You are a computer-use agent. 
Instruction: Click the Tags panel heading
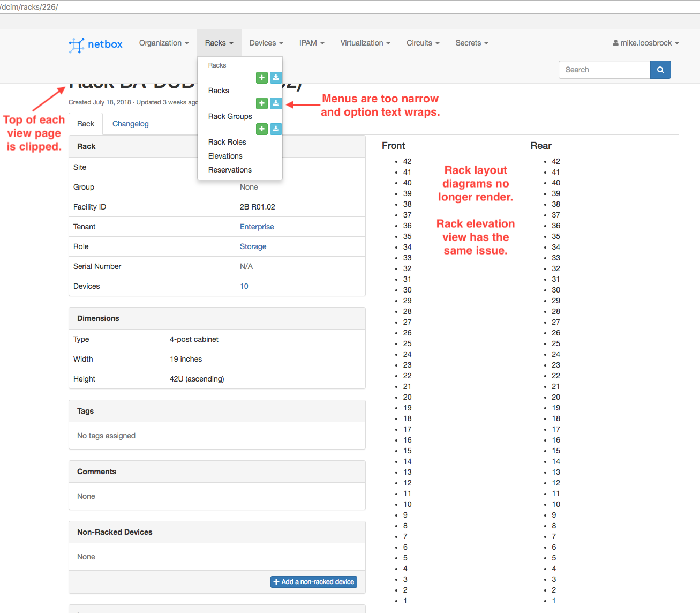click(85, 411)
